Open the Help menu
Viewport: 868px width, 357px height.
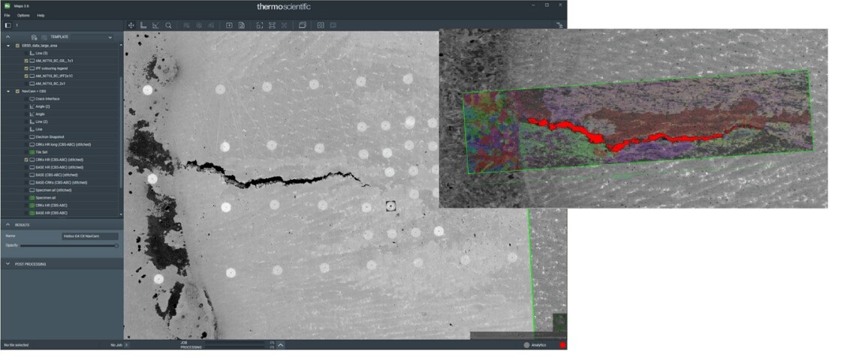(41, 16)
